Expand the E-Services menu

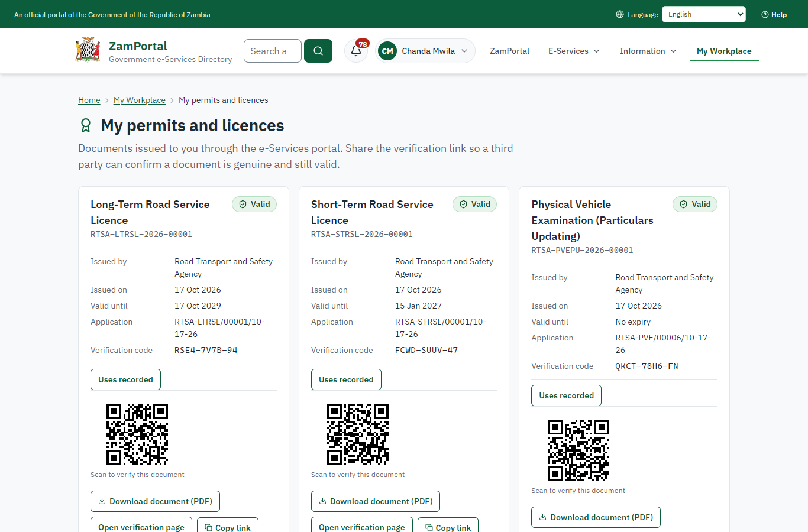click(x=574, y=51)
